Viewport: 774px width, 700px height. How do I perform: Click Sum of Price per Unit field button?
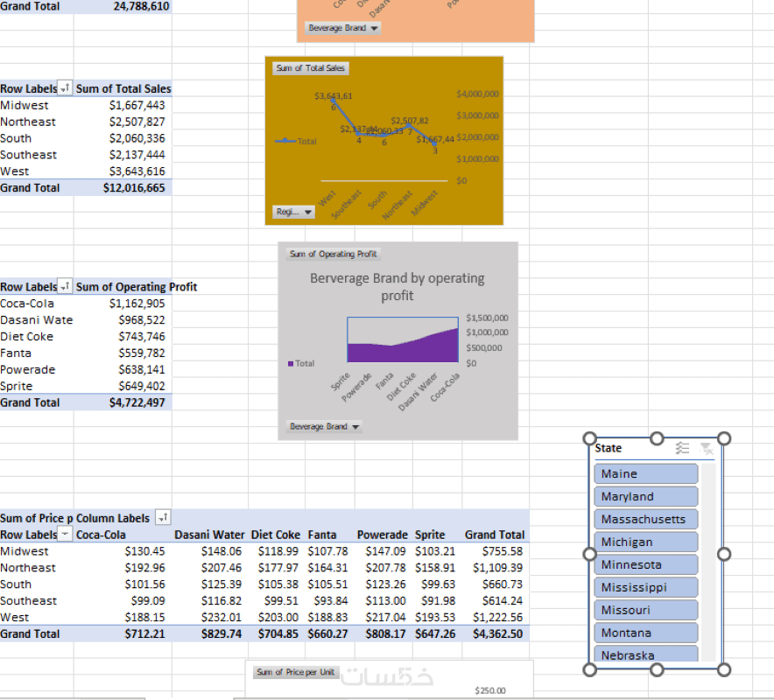[x=296, y=672]
